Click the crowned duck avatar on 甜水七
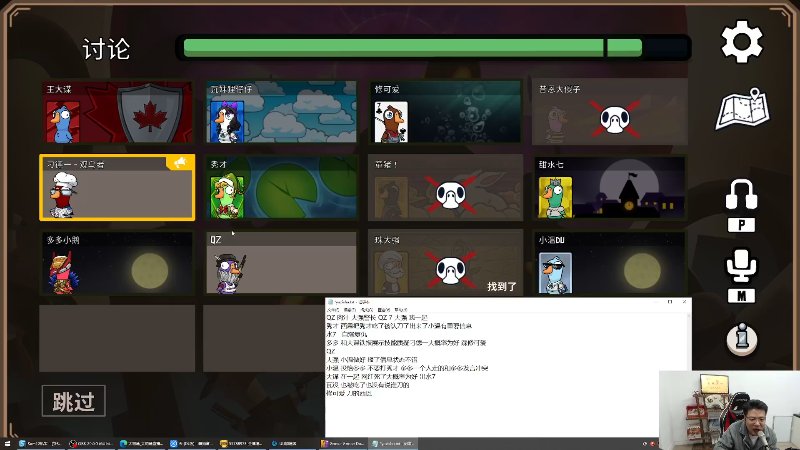The image size is (800, 450). click(x=555, y=197)
